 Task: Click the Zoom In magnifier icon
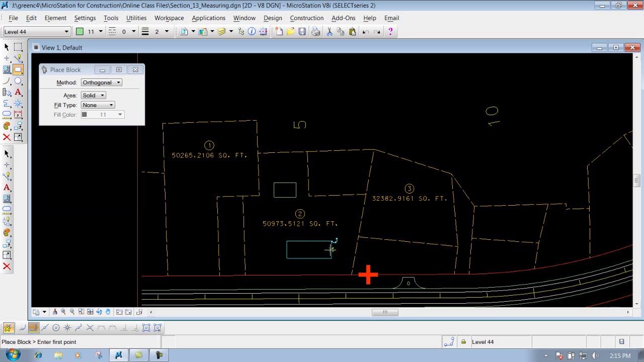pos(63,312)
